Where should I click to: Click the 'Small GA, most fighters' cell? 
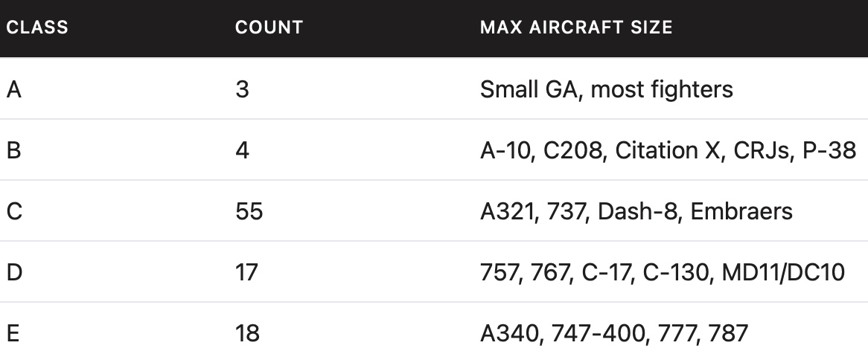606,90
